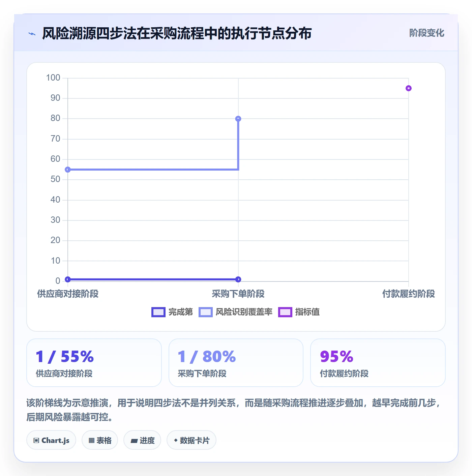Click the description paragraph starting 该阶梯线为示意推演
Image resolution: width=472 pixels, height=476 pixels.
234,410
